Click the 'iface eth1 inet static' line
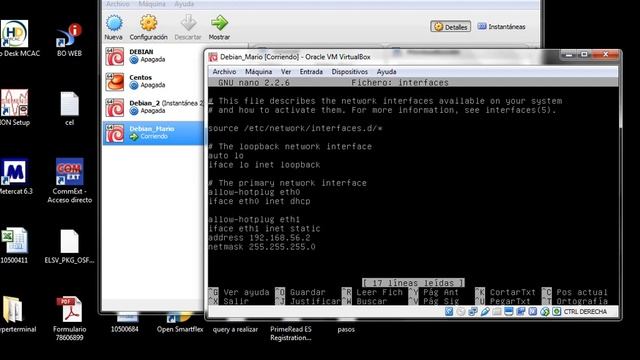 (x=264, y=229)
